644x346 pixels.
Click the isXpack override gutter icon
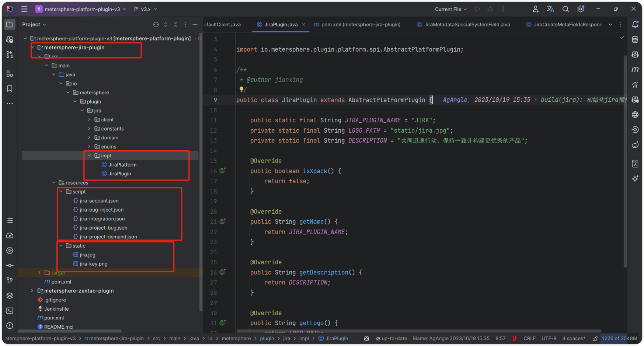point(223,171)
